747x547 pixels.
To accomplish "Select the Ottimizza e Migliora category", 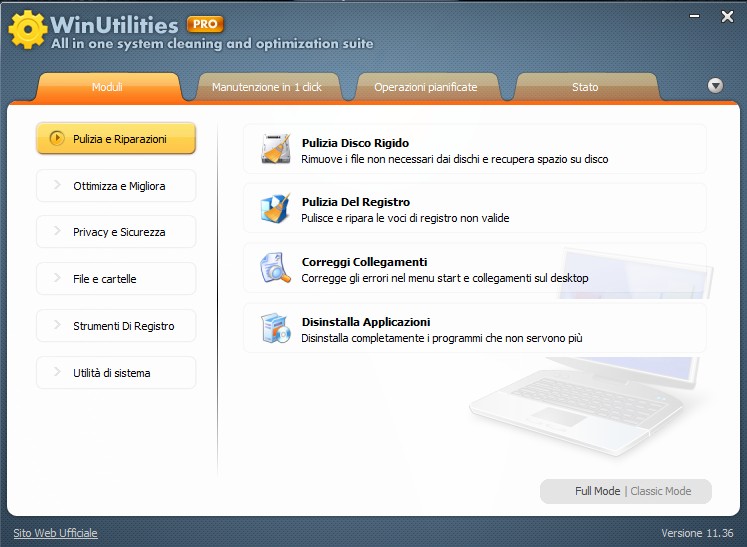I will (x=116, y=186).
